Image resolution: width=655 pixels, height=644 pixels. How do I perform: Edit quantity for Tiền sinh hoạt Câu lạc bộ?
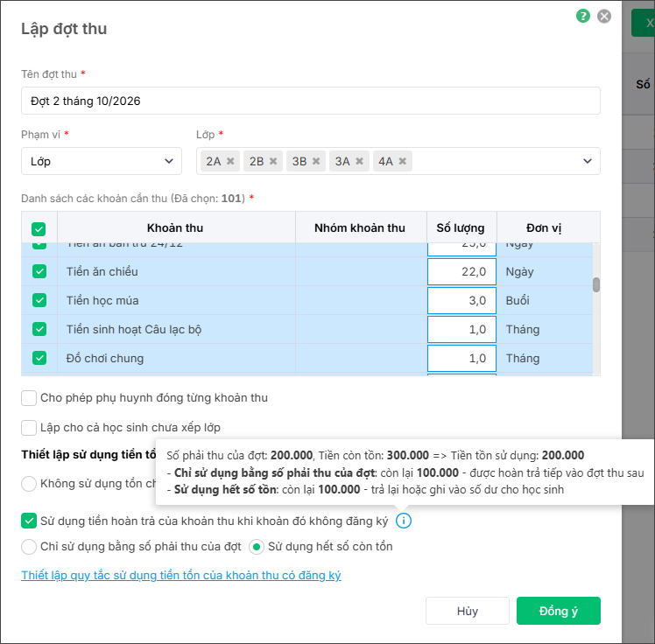461,329
